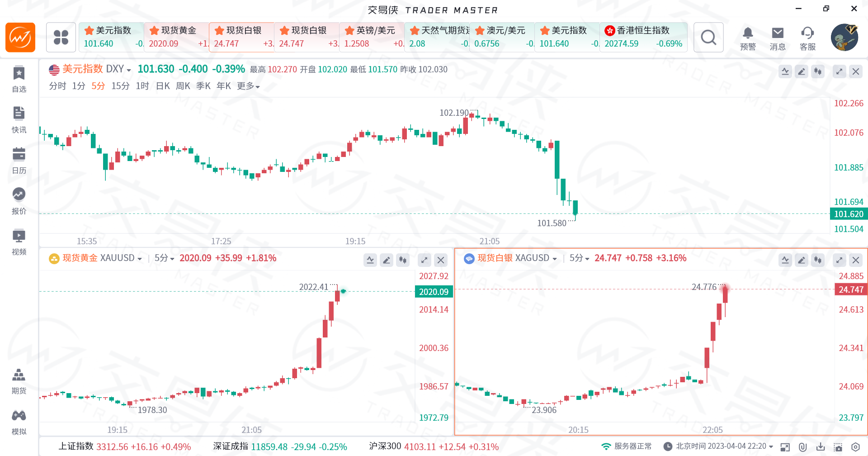Open the Trader Master home logo
This screenshot has width=868, height=456.
point(20,38)
